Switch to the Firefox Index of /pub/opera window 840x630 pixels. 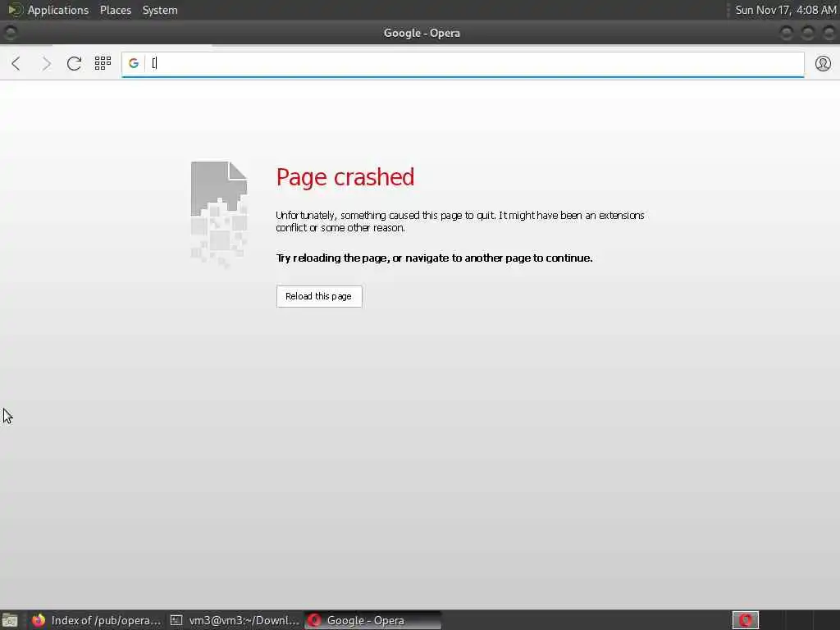[x=97, y=620]
